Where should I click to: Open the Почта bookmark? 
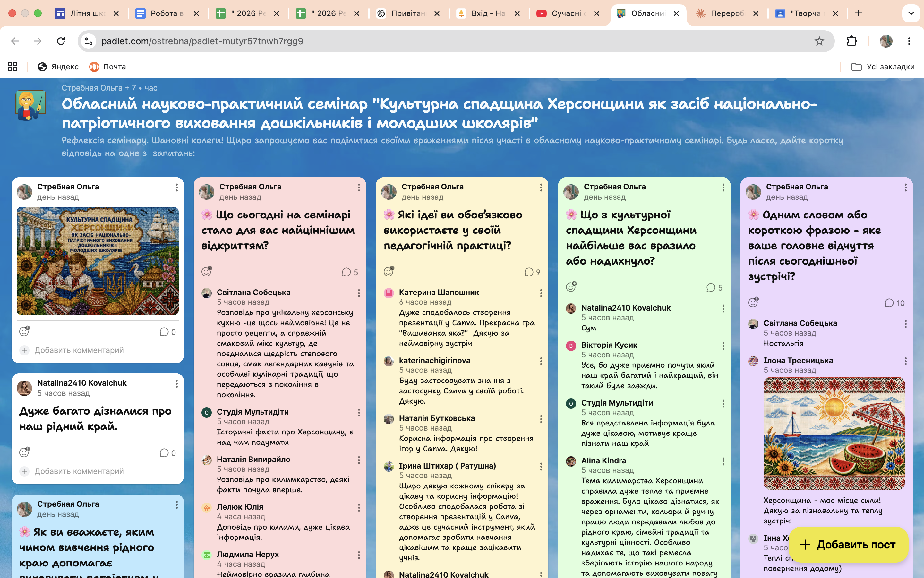click(x=108, y=66)
